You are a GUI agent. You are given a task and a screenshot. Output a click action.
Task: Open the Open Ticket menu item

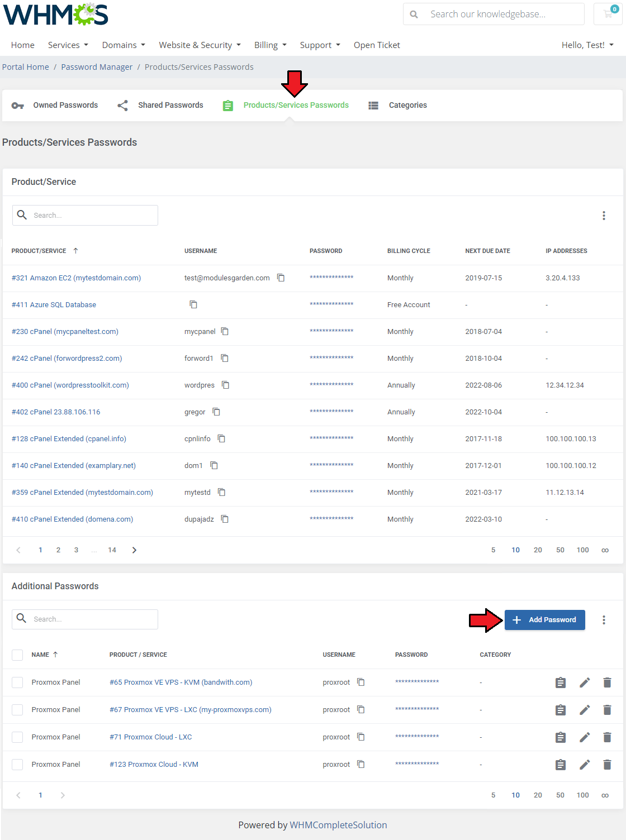coord(377,45)
